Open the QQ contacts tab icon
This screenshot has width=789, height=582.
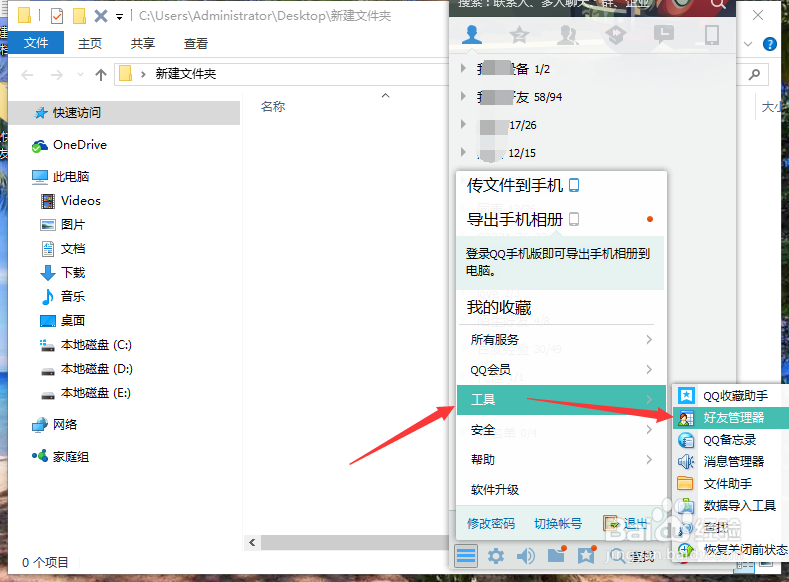coord(472,35)
